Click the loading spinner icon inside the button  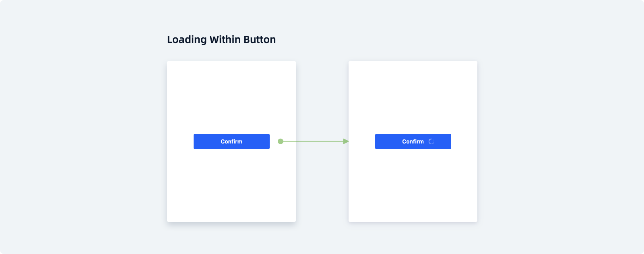(431, 141)
